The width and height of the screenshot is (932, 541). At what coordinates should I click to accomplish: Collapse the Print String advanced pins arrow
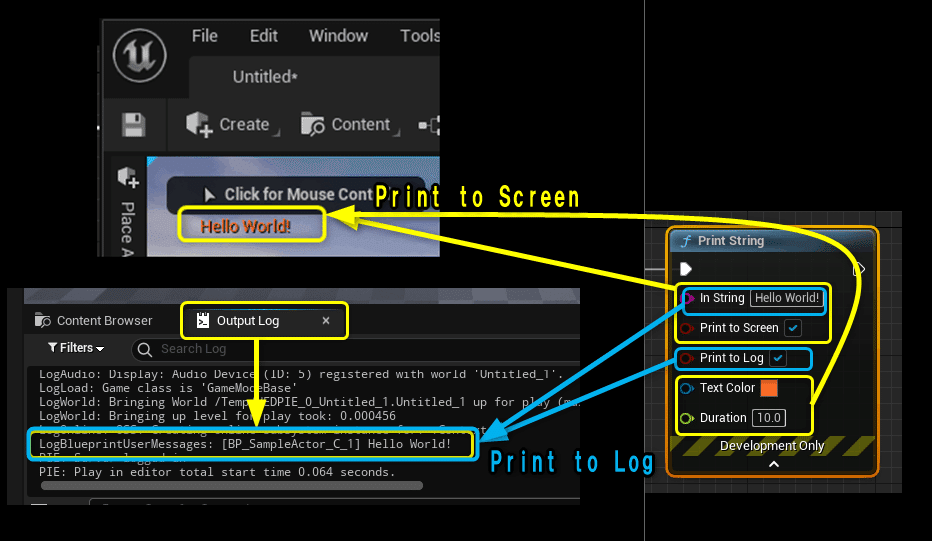click(773, 464)
